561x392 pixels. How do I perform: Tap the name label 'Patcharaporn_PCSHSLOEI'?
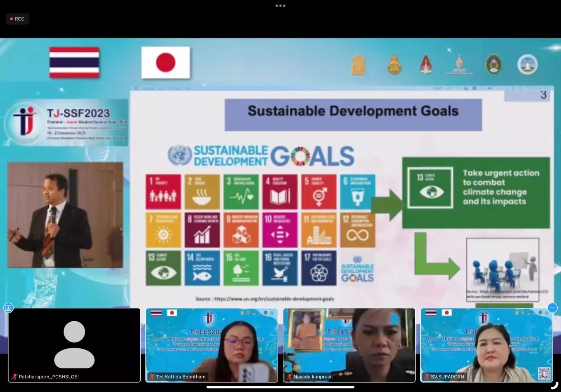pos(49,377)
